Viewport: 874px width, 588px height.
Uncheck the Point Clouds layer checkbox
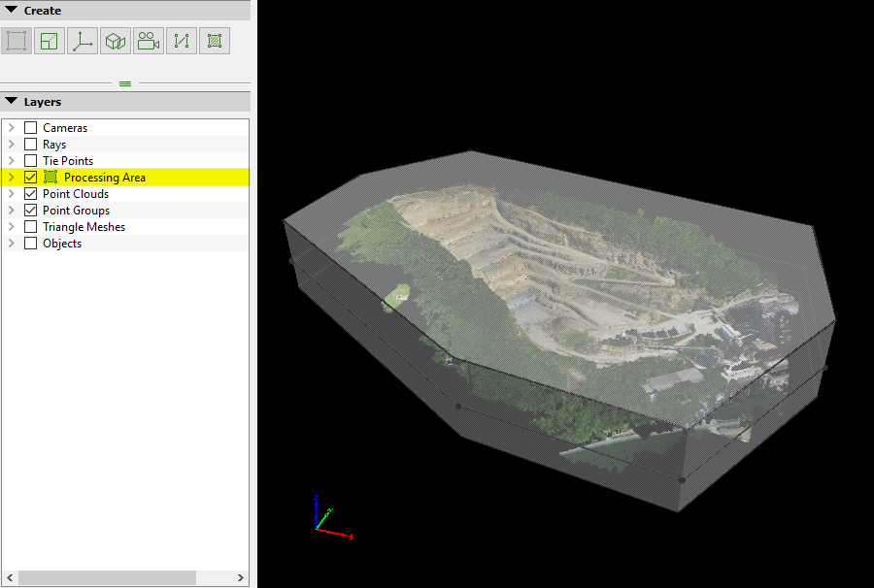[31, 194]
